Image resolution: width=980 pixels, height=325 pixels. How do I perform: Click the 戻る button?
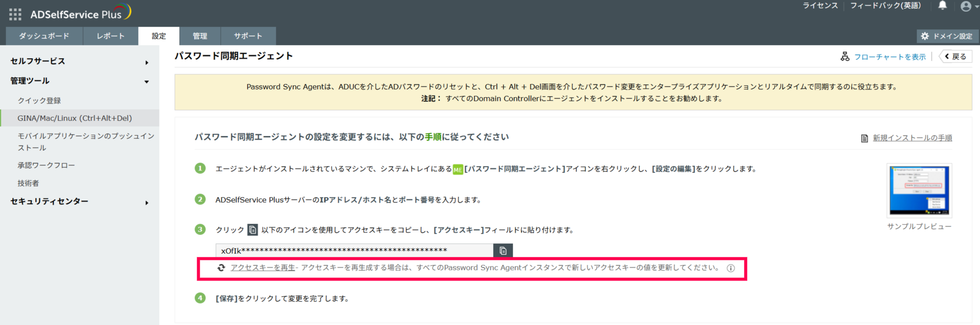(956, 57)
